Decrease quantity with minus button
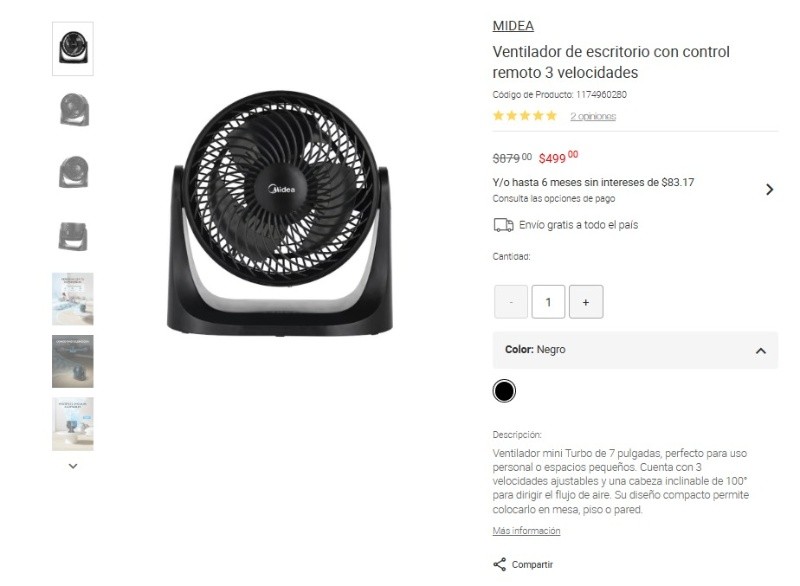 pyautogui.click(x=511, y=302)
